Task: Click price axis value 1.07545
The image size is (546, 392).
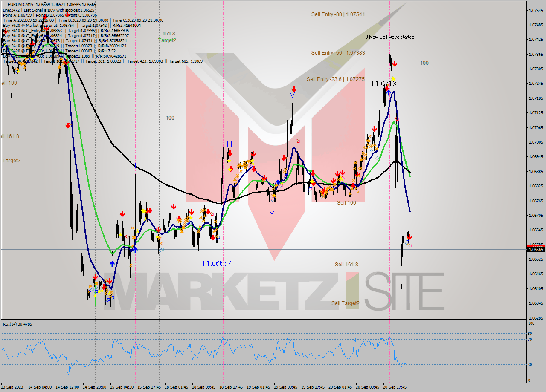Action: (x=536, y=10)
